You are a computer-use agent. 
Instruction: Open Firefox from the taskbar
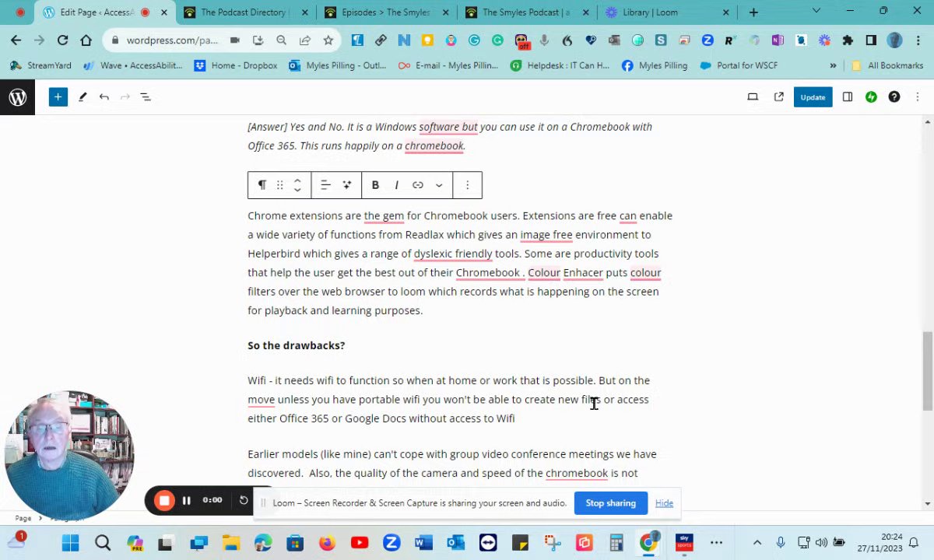pos(327,543)
